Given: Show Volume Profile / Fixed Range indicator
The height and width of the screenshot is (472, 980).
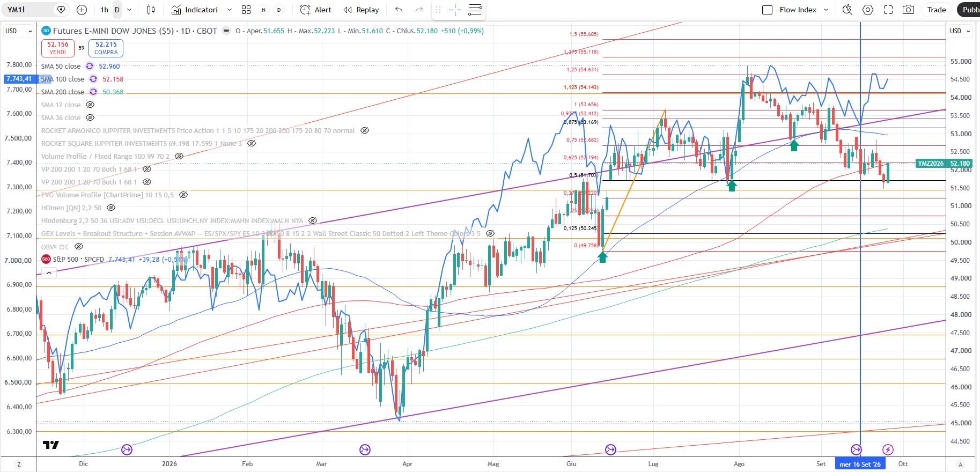Looking at the screenshot, I should coord(179,157).
